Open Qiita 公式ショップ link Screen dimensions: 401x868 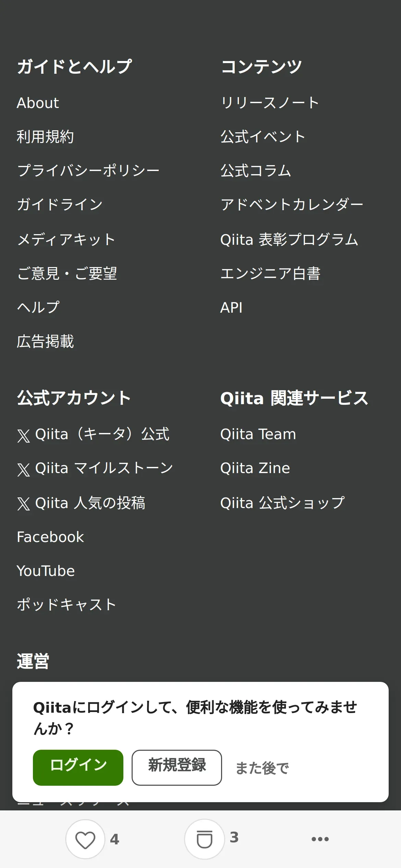[282, 503]
